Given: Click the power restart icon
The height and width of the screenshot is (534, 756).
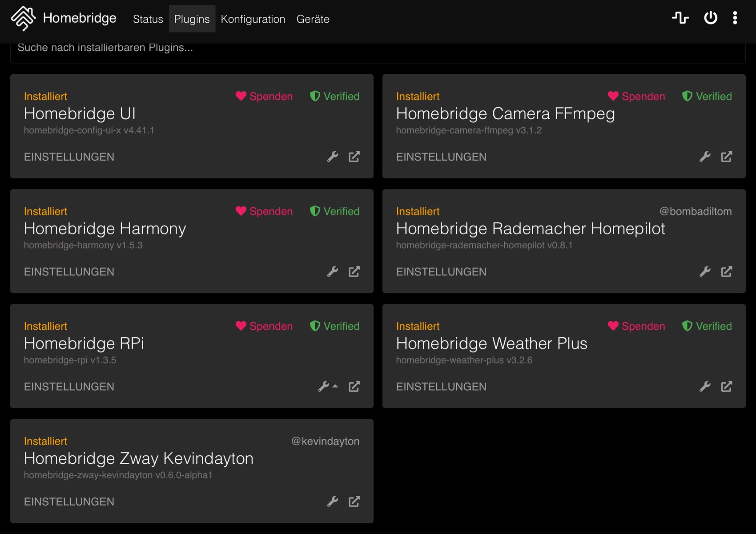Looking at the screenshot, I should click(x=710, y=18).
